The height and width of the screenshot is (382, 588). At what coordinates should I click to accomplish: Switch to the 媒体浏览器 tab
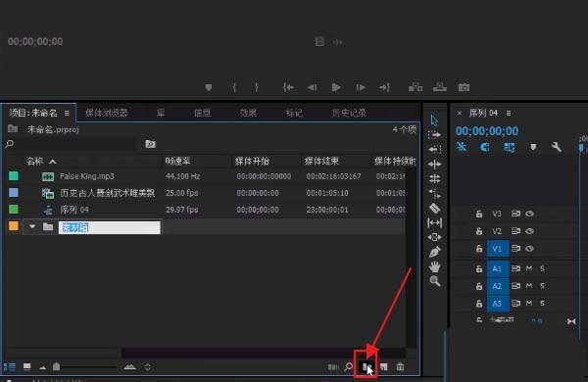[107, 113]
